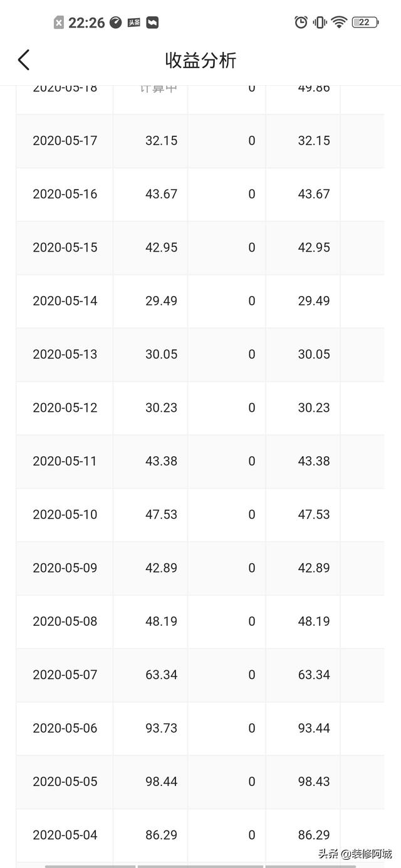Screen dimensions: 401x868
Task: Select the 2020-05-04 date cell
Action: pyautogui.click(x=65, y=835)
